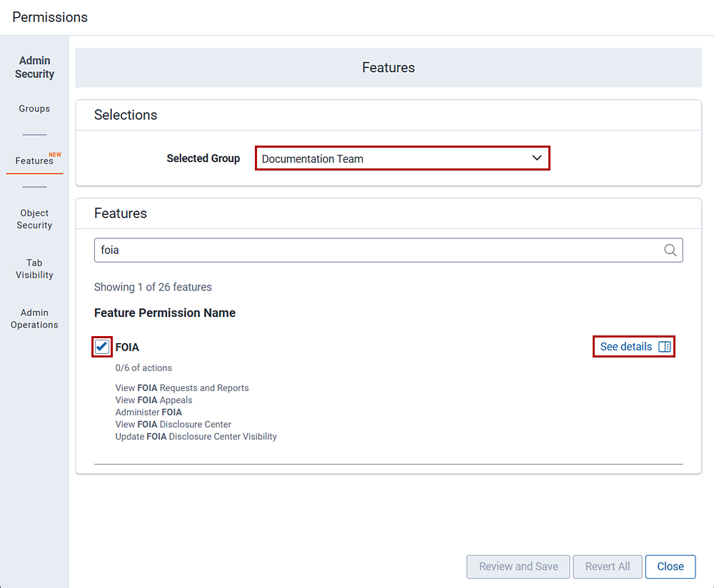The height and width of the screenshot is (588, 714).
Task: Click the Admin Security heading
Action: pos(34,67)
